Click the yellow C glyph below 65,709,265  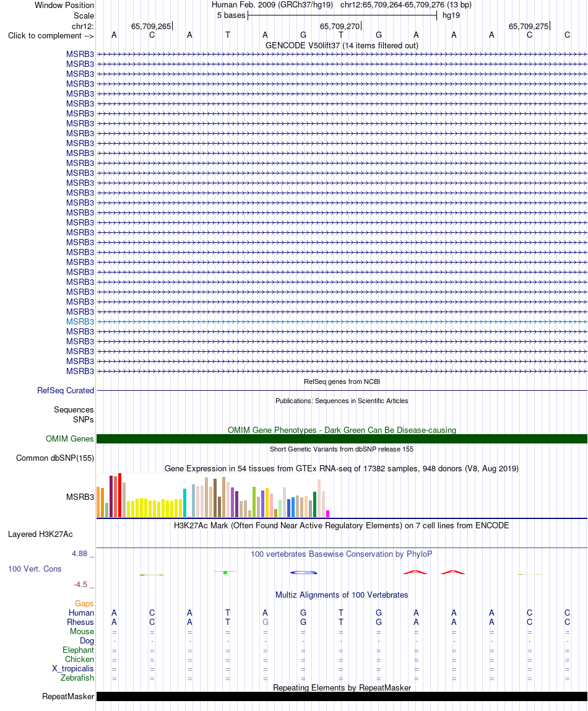[152, 575]
